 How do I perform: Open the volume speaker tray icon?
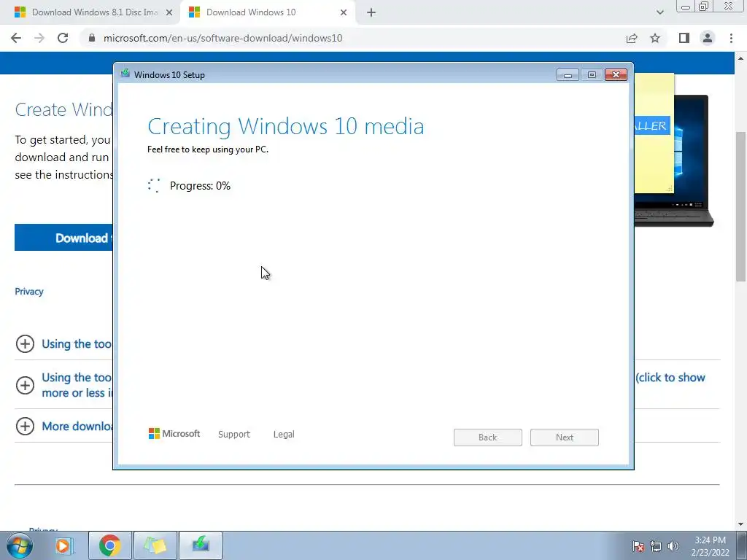pyautogui.click(x=673, y=546)
